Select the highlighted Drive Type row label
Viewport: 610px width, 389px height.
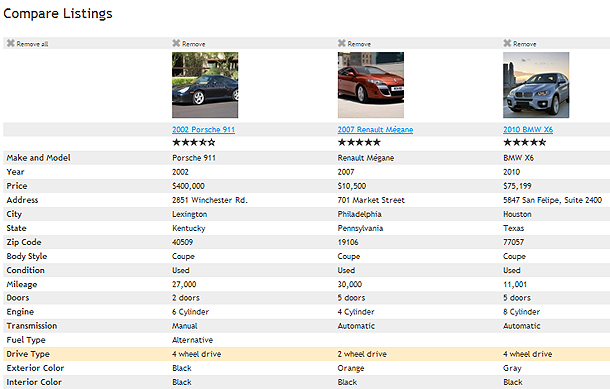pos(28,354)
